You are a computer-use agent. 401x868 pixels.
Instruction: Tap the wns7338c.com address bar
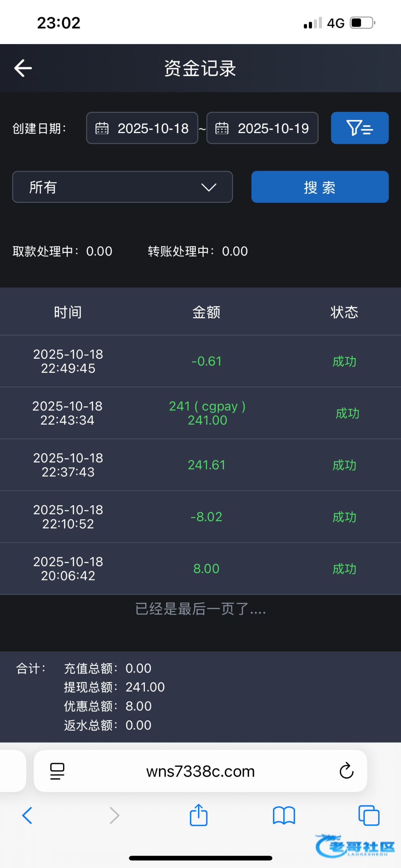pyautogui.click(x=200, y=771)
